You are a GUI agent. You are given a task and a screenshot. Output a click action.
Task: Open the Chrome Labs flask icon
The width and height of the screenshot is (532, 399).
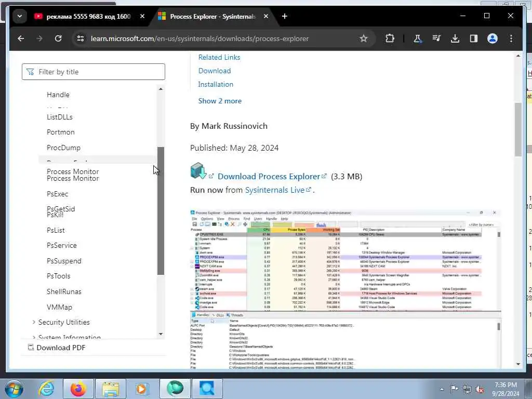tap(417, 38)
